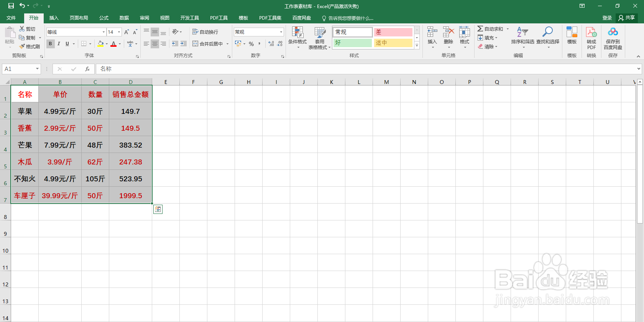Switch to the Data (数据) tab
Screen dimensions: 644x322
pos(124,18)
